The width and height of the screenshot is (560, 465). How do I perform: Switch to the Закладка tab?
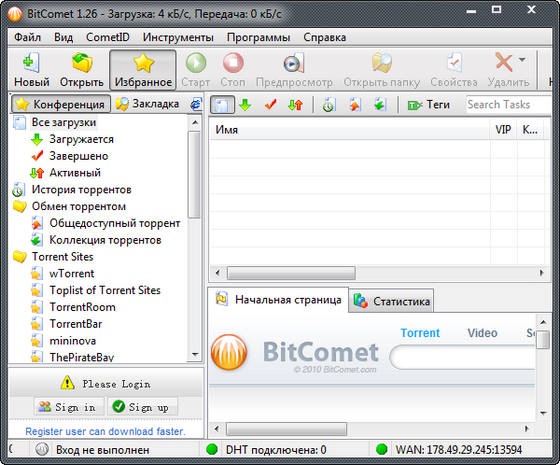pos(147,104)
